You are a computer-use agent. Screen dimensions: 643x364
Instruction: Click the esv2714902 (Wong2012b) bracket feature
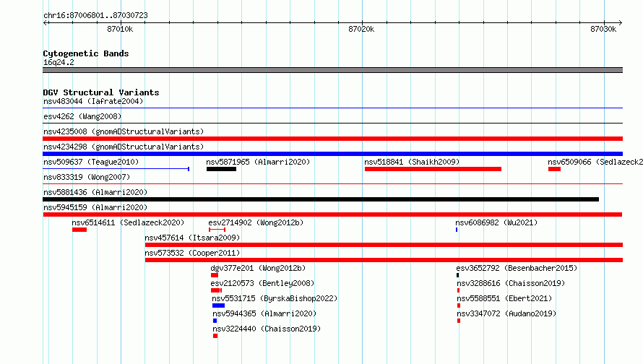coord(217,230)
